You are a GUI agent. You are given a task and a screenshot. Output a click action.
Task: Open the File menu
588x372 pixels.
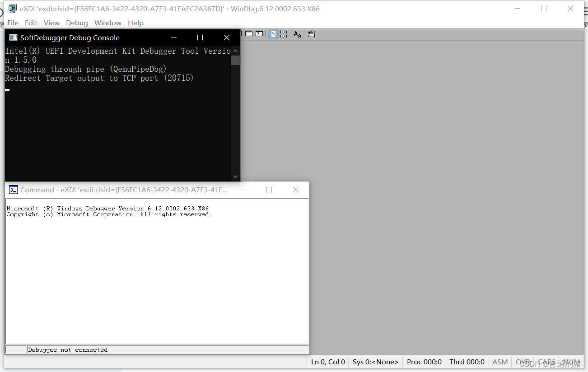pyautogui.click(x=13, y=23)
